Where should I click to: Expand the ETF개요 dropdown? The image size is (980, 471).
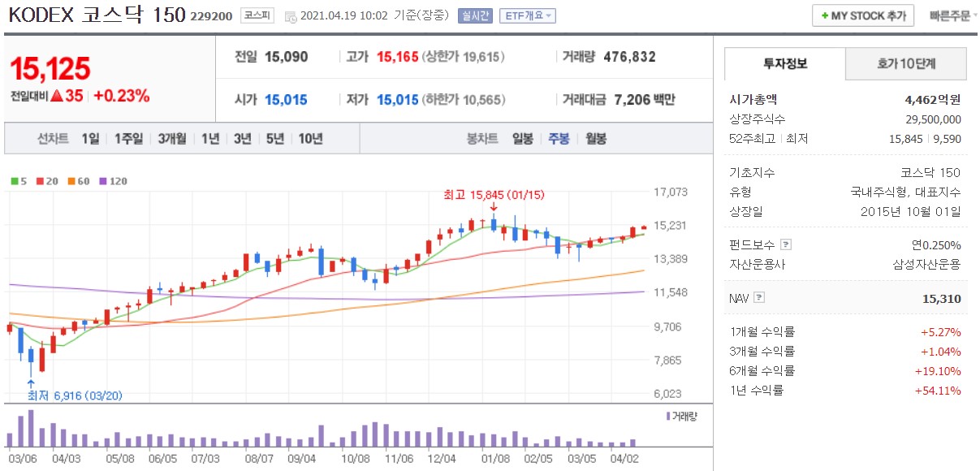[527, 15]
